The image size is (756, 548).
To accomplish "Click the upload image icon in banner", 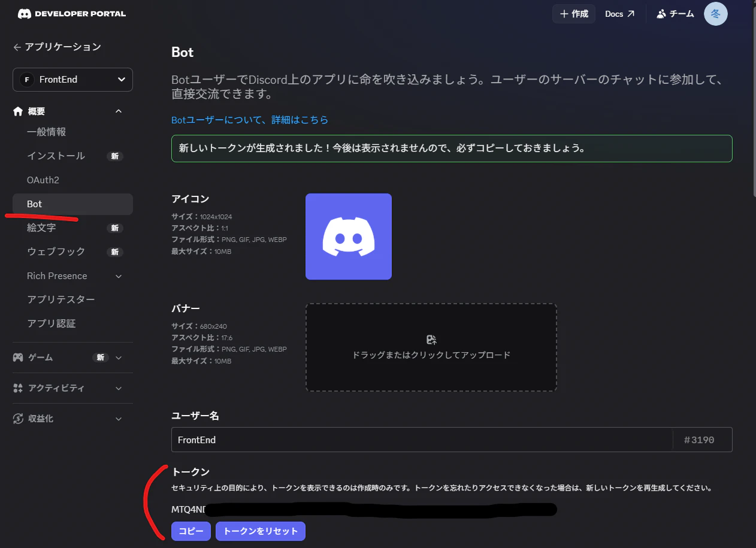I will pos(431,340).
